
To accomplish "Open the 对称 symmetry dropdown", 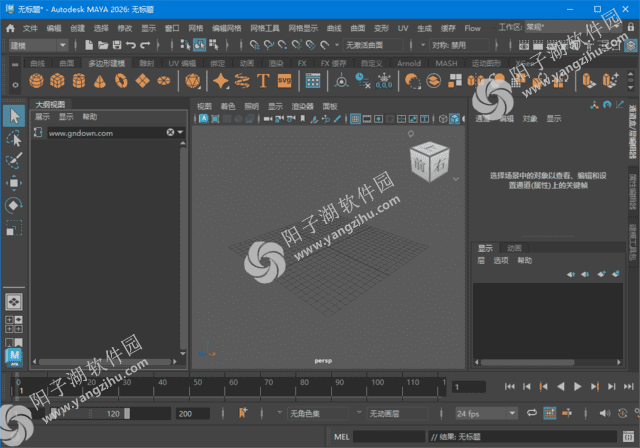I will tap(459, 45).
